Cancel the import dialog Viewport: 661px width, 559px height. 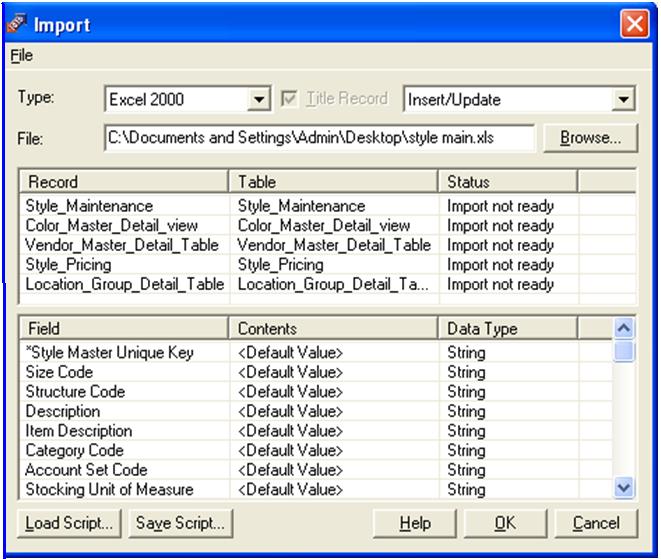pos(596,523)
